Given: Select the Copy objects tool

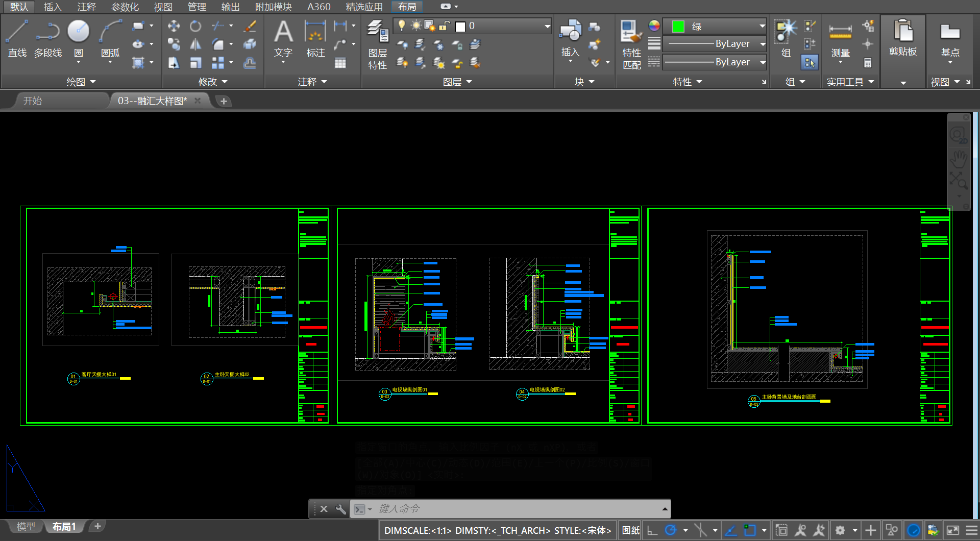Looking at the screenshot, I should tap(174, 44).
